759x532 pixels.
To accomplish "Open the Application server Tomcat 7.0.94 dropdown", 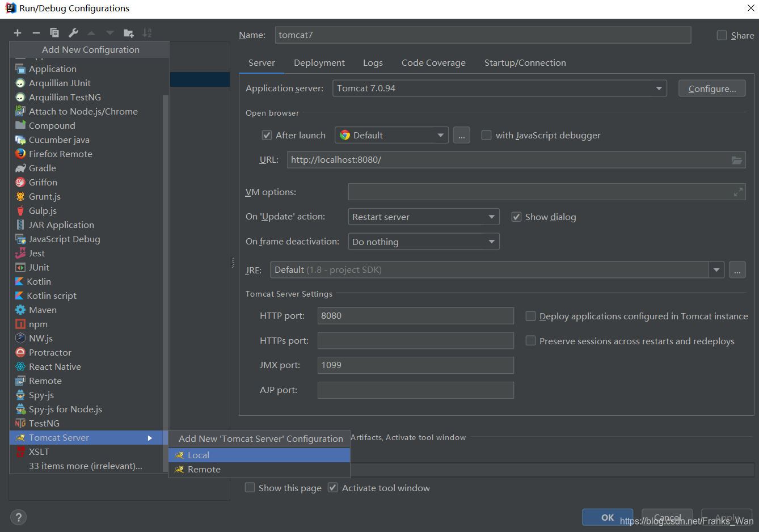I will (499, 88).
